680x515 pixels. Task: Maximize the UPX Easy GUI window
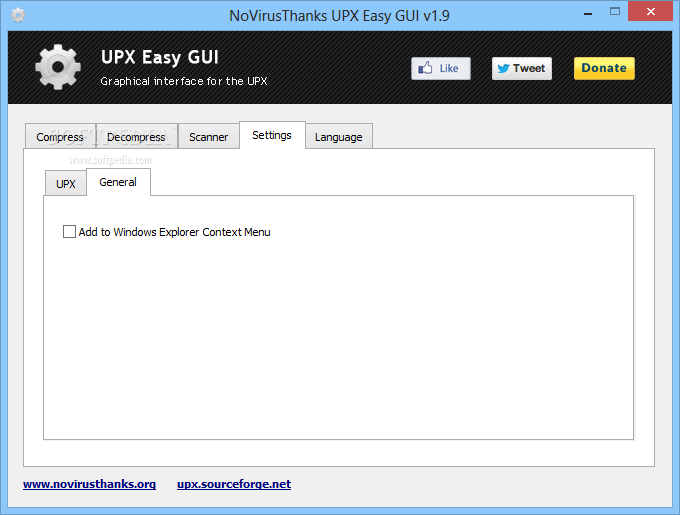pyautogui.click(x=615, y=12)
